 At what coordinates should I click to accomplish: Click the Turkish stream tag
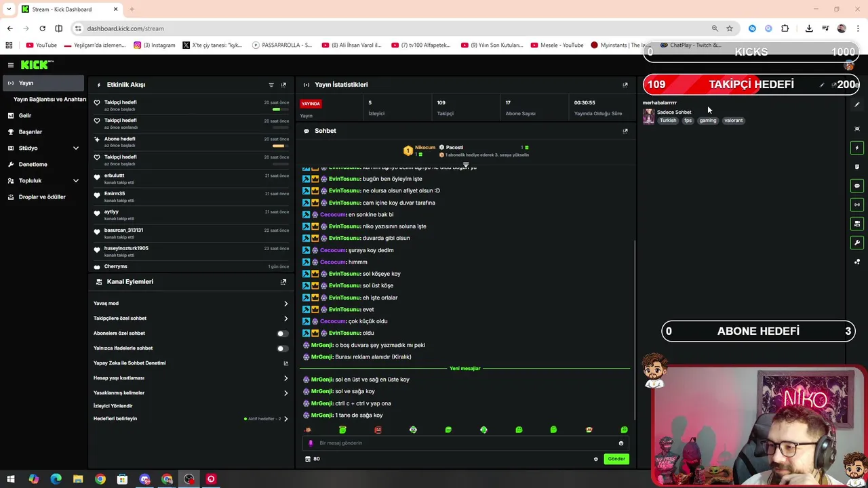(668, 121)
